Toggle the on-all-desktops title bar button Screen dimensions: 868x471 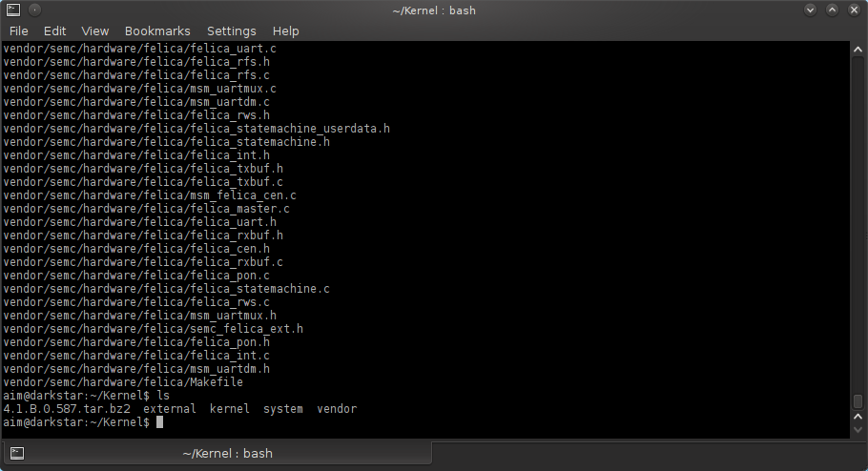click(33, 10)
